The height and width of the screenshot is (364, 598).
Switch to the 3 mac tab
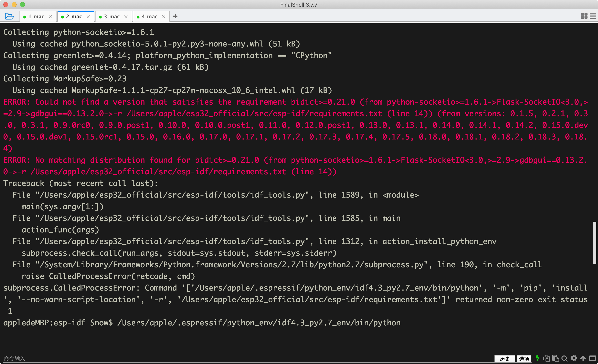(x=113, y=16)
